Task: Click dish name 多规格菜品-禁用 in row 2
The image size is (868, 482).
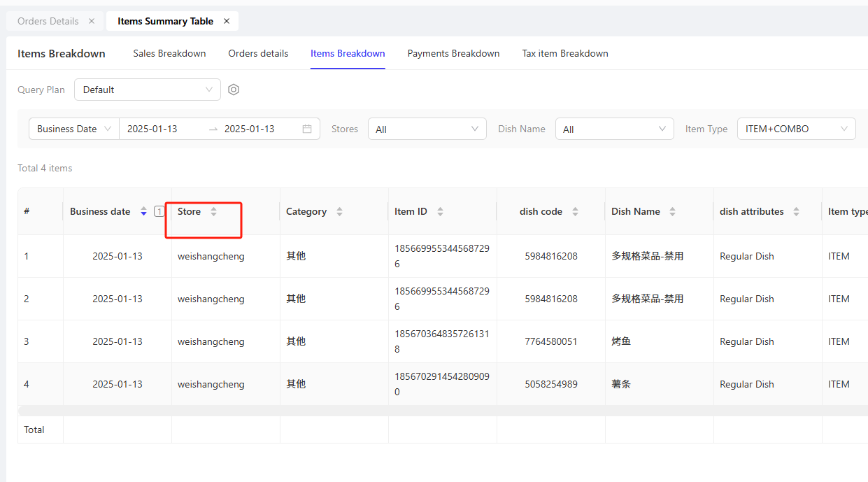Action: [648, 299]
